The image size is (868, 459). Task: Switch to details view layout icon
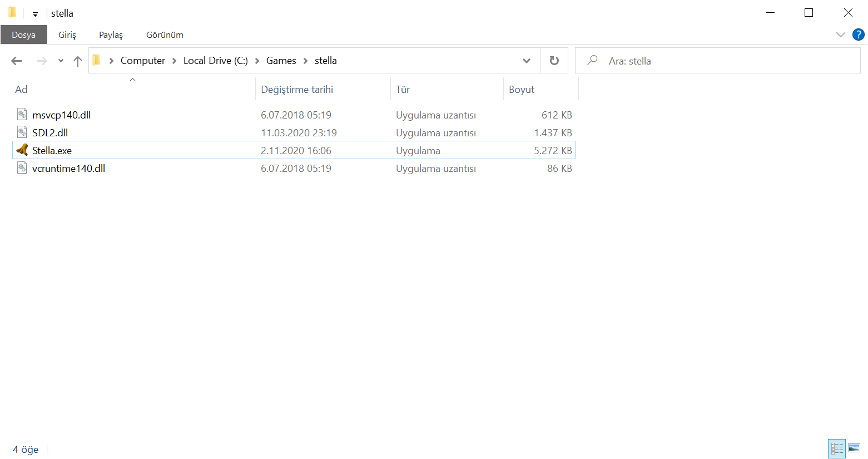(x=837, y=448)
